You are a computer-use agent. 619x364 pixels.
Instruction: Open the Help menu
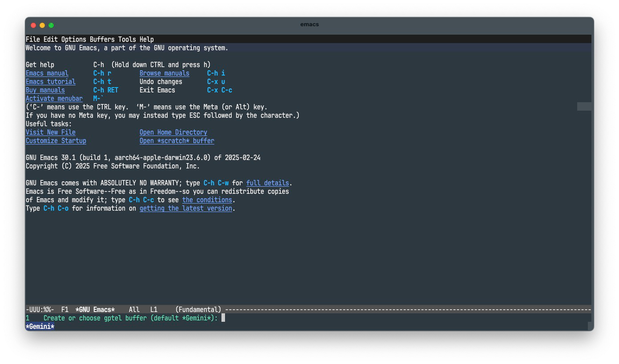click(x=147, y=39)
